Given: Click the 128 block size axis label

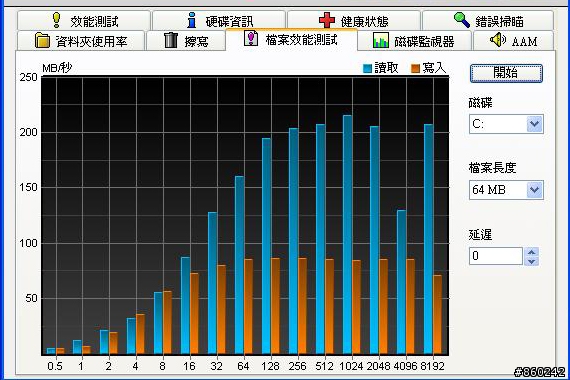Looking at the screenshot, I should (x=270, y=366).
